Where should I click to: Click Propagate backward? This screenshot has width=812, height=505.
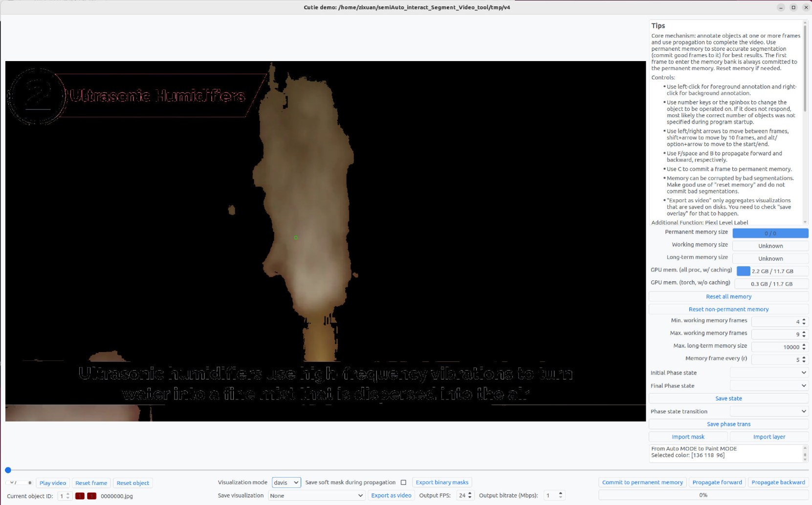point(778,483)
